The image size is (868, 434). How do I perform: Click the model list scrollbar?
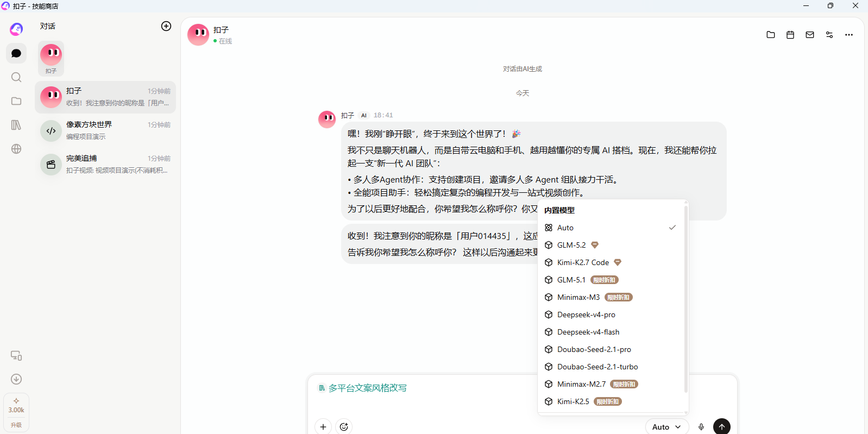coord(686,299)
